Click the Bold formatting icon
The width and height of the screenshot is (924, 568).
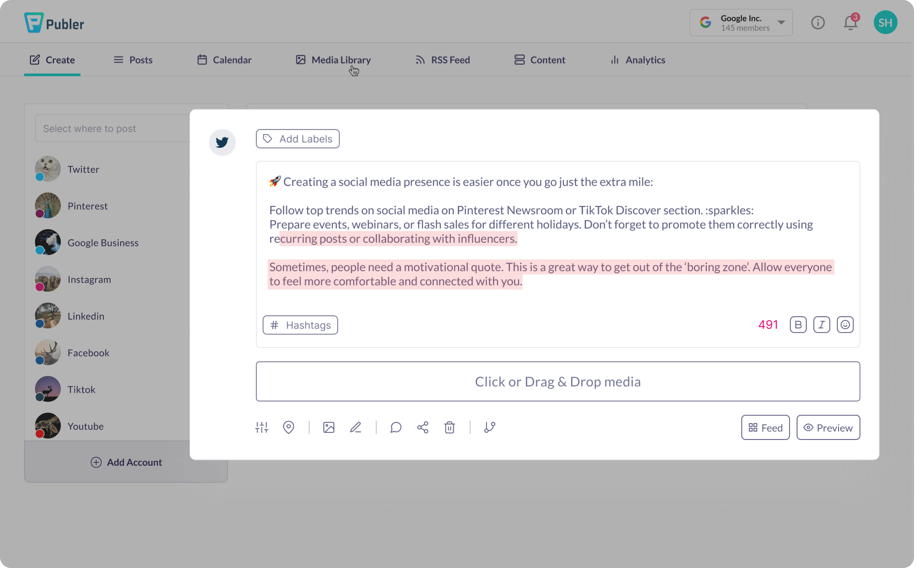click(798, 324)
